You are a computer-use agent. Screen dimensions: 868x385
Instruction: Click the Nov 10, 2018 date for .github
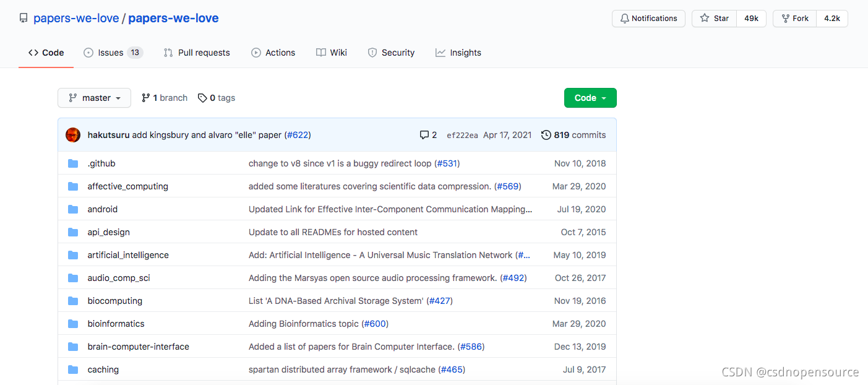click(x=580, y=163)
